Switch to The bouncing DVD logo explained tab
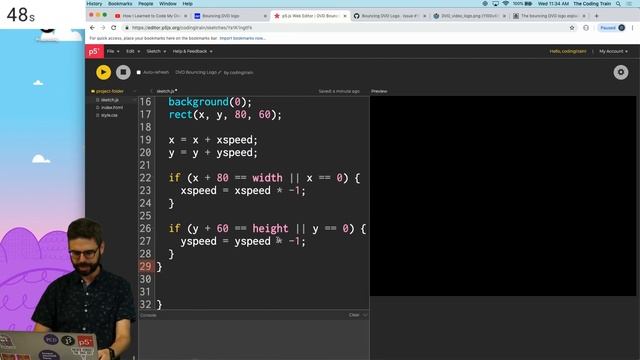Screen dimensions: 640x360 pos(548,16)
